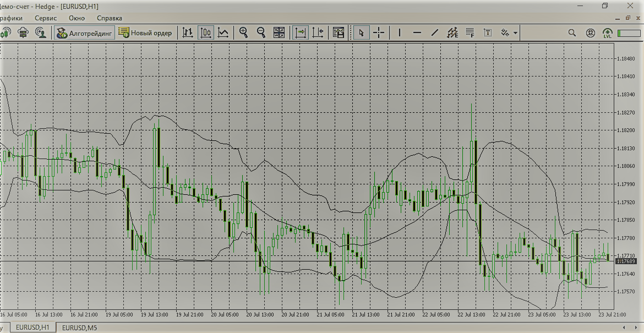Image resolution: width=644 pixels, height=333 pixels.
Task: Choose the arrows and shapes objects icon
Action: [505, 32]
